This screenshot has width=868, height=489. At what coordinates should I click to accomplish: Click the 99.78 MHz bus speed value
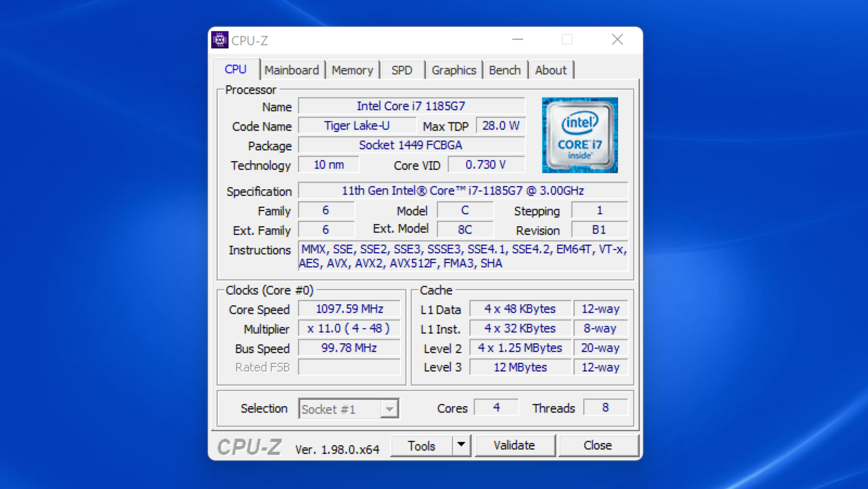(x=349, y=348)
